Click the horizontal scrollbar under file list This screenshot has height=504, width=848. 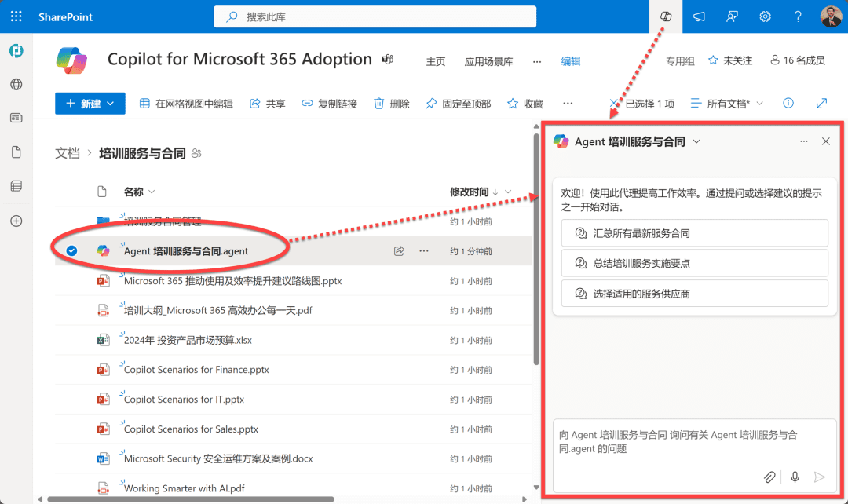(x=190, y=499)
